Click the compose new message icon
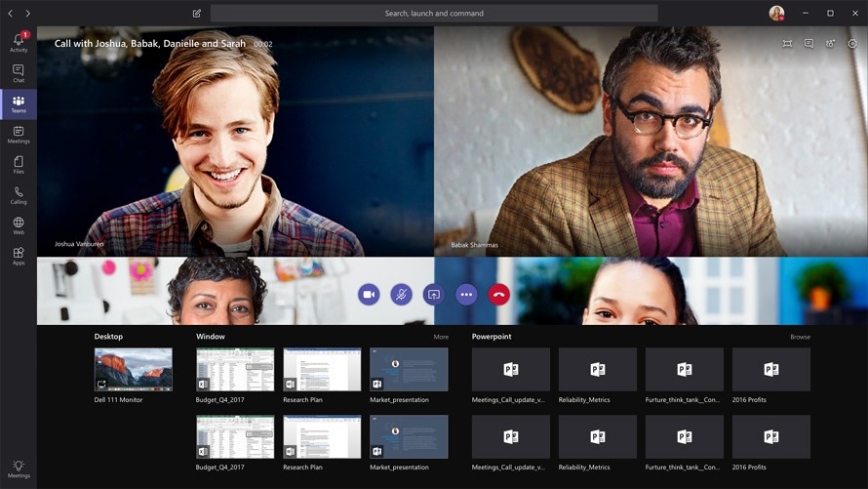This screenshot has height=489, width=868. coord(196,14)
